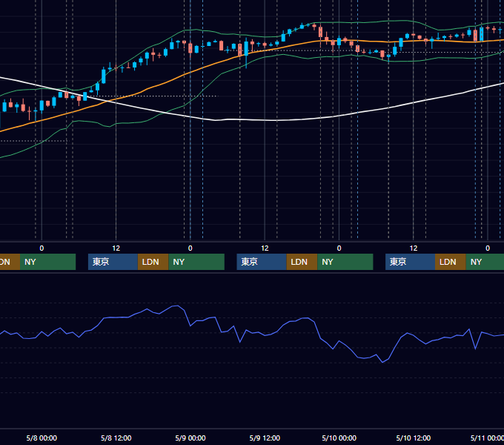Click the 5/8 12:00 date label
The image size is (504, 445).
tap(116, 438)
